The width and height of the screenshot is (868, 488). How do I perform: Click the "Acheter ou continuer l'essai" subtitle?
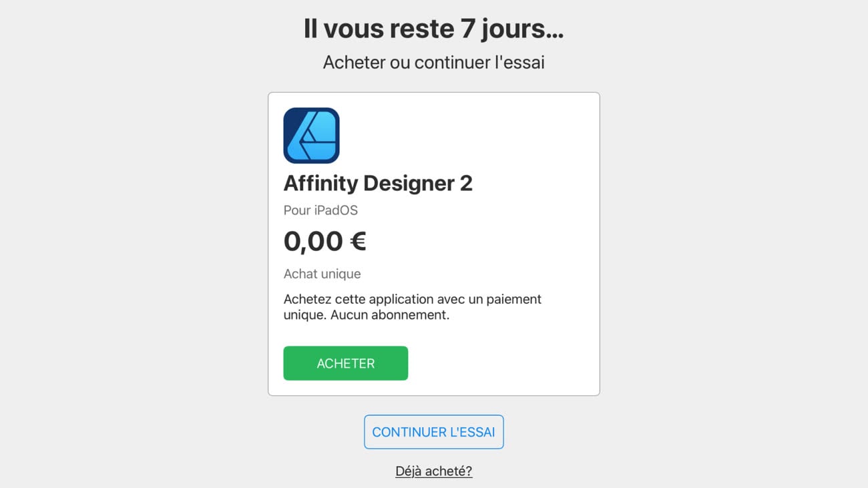click(x=433, y=63)
